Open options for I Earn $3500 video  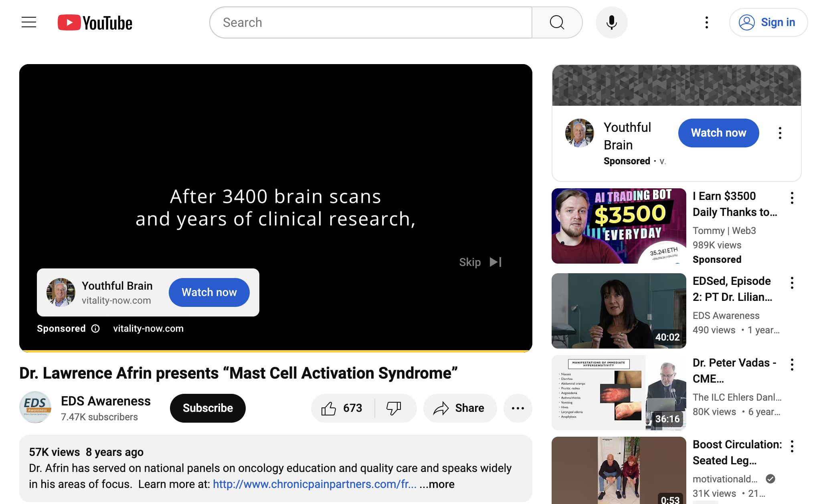tap(792, 198)
